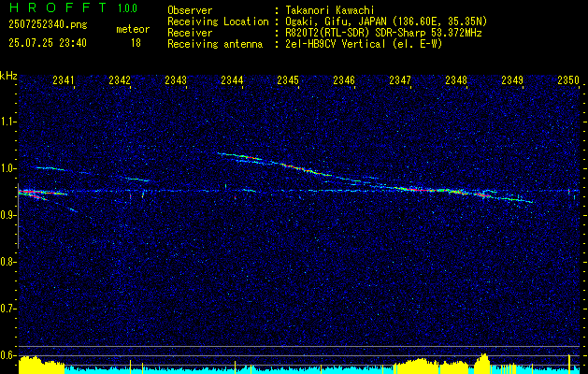Screen dimensions: 588x374
Task: Click the 2343 time axis marker
Action: 176,79
